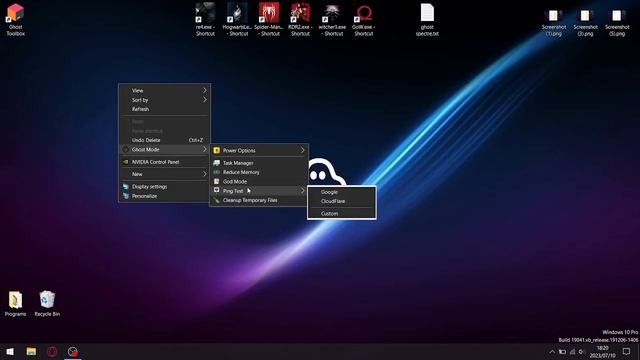Select the witcher3.exe shortcut icon
Screen dimensions: 640x360
click(x=332, y=19)
